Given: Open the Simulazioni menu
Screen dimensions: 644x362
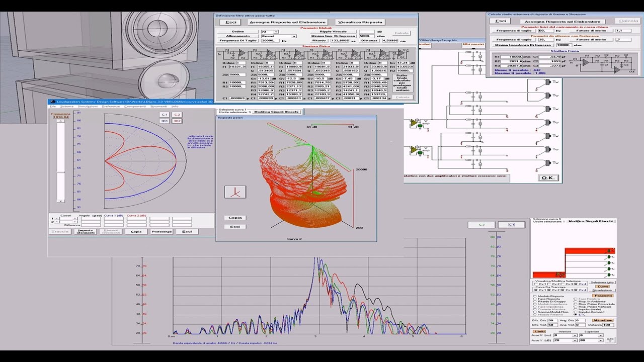Looking at the screenshot, I should pyautogui.click(x=88, y=107).
